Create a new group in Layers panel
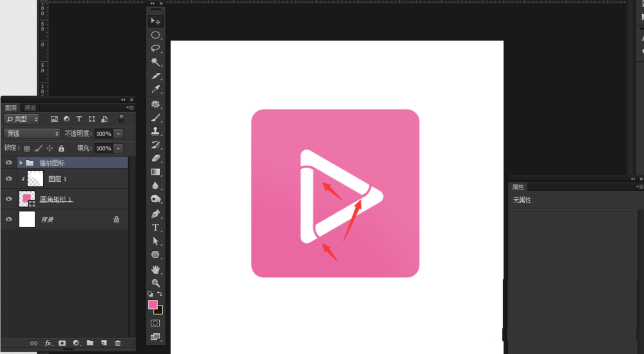The height and width of the screenshot is (354, 644). tap(90, 343)
